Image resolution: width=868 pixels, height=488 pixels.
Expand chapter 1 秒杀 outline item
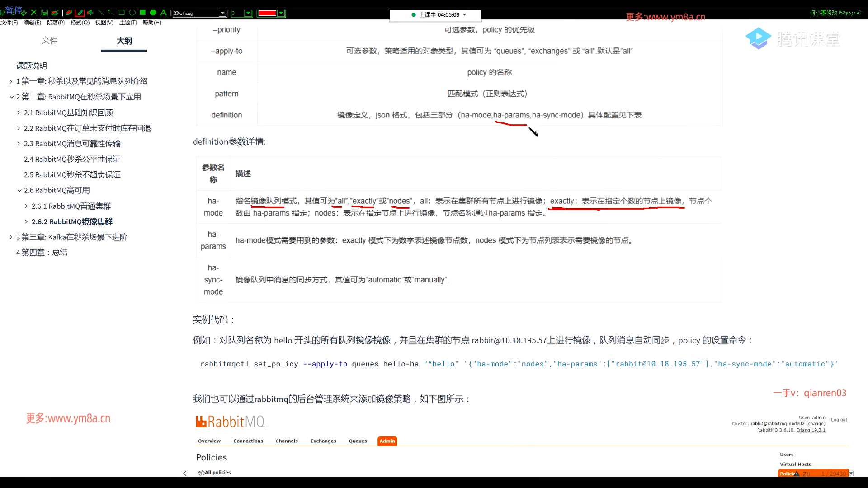11,81
